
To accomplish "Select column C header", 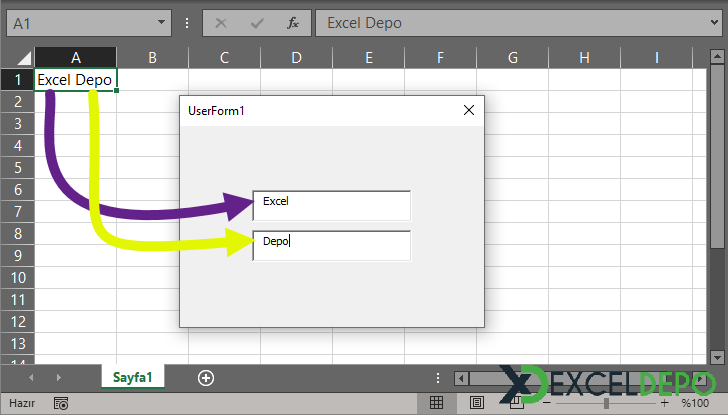I will pyautogui.click(x=224, y=58).
